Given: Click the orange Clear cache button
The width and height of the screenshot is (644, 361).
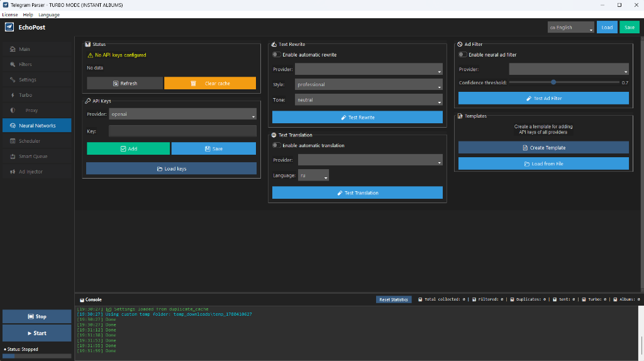Looking at the screenshot, I should (210, 83).
